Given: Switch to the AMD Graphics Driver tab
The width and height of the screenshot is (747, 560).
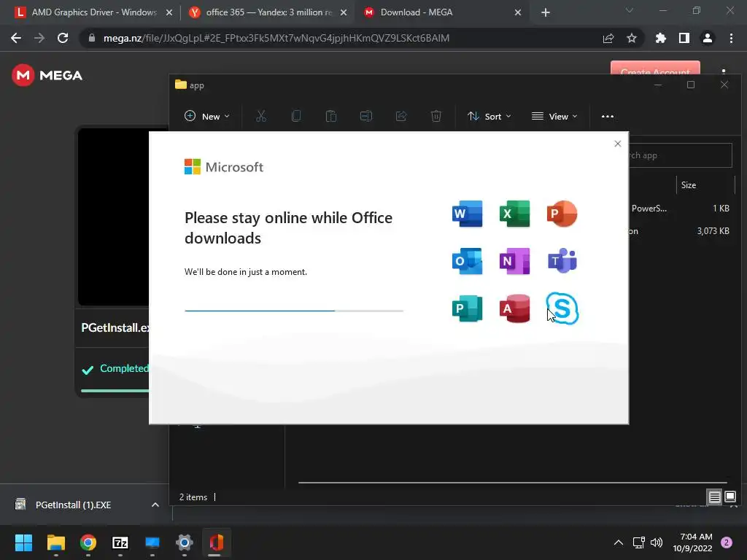Looking at the screenshot, I should click(94, 12).
